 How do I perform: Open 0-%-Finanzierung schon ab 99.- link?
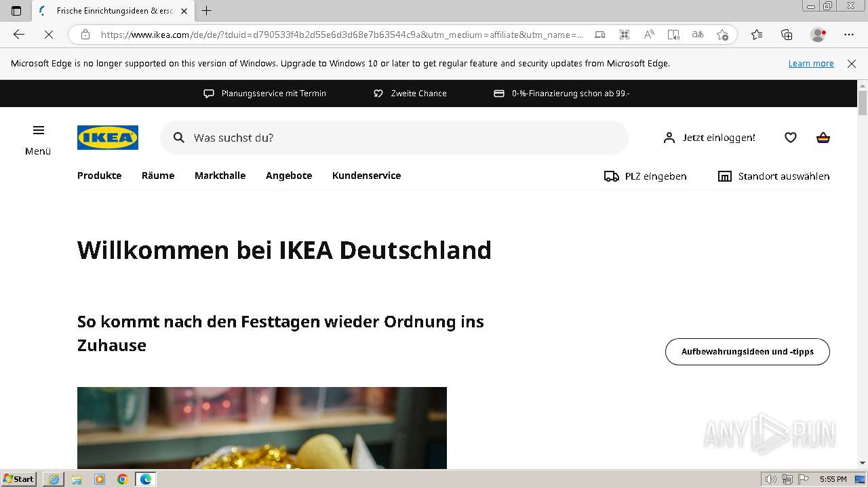coord(561,94)
